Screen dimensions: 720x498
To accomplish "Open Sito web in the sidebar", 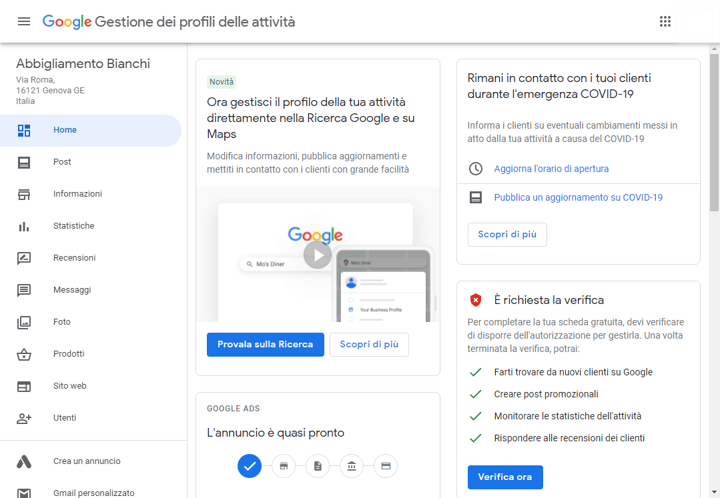I will (x=90, y=386).
